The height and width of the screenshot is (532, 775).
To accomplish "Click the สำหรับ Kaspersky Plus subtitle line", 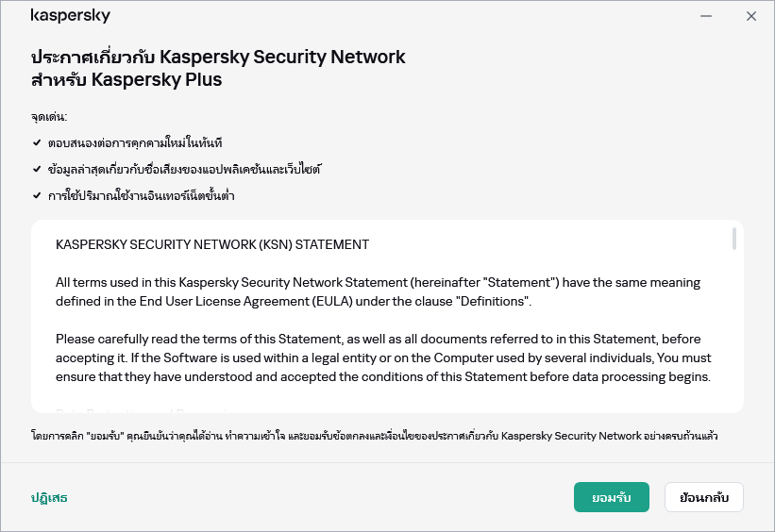I will coord(126,80).
